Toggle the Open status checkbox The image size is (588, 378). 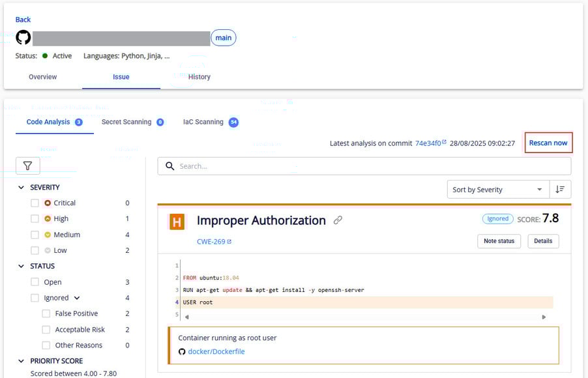pyautogui.click(x=35, y=282)
